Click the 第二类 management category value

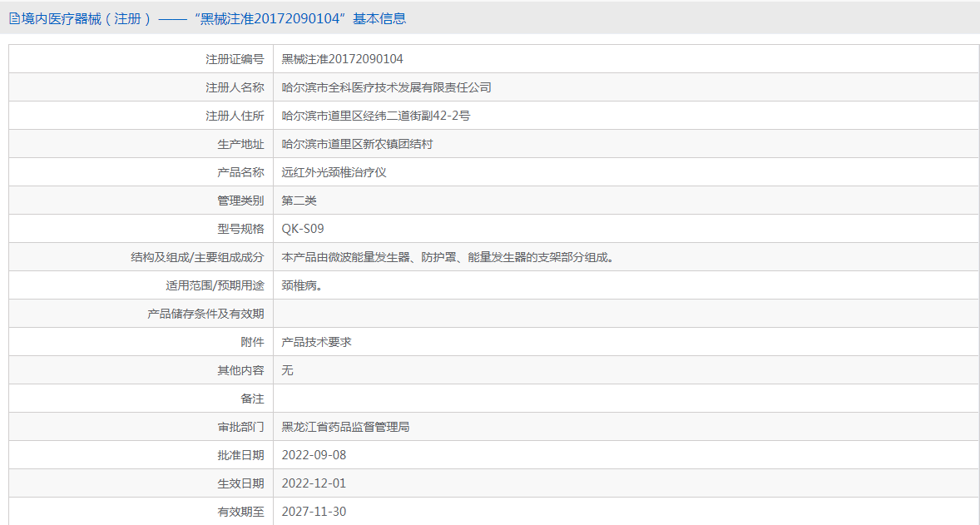click(x=299, y=201)
